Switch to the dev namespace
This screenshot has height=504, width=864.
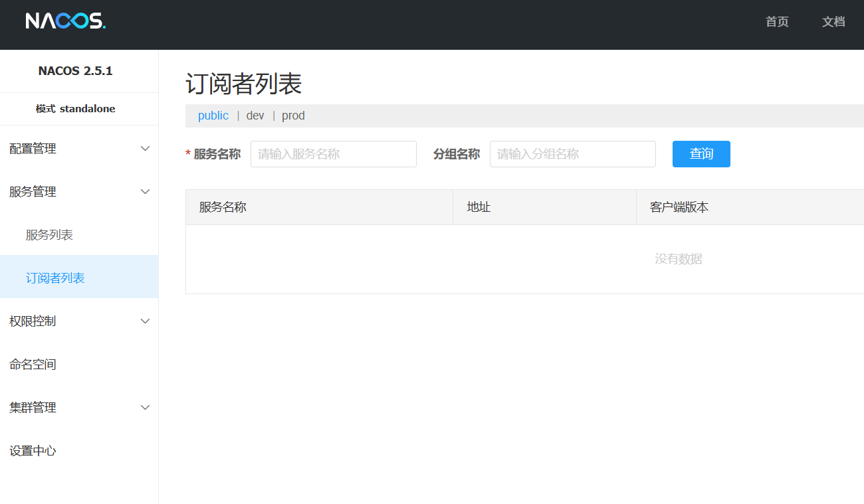pyautogui.click(x=255, y=115)
